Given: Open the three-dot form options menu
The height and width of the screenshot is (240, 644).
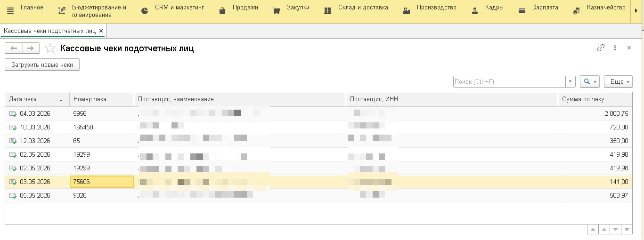Looking at the screenshot, I should pos(615,48).
